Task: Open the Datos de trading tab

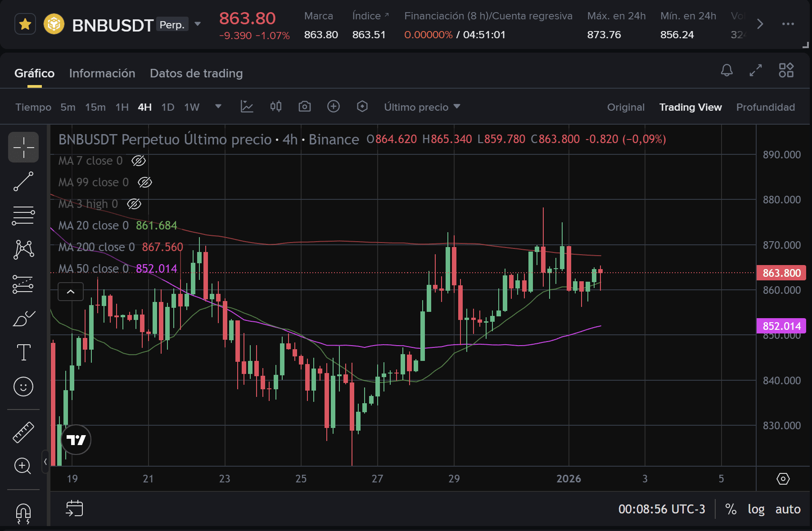Action: [196, 73]
